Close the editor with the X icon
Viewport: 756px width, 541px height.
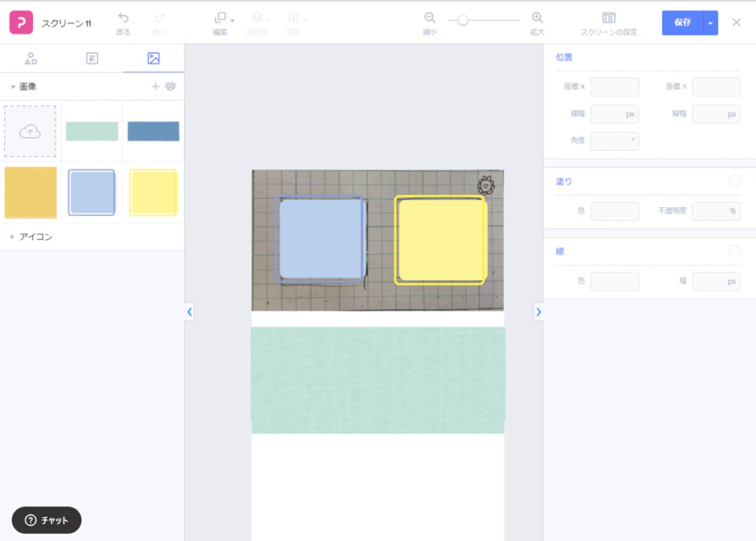(736, 22)
